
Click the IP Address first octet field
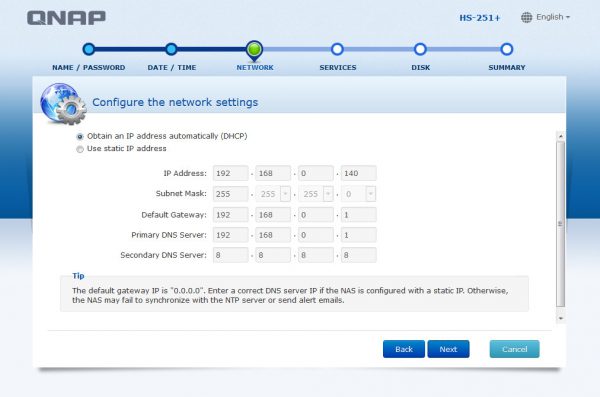pyautogui.click(x=231, y=173)
